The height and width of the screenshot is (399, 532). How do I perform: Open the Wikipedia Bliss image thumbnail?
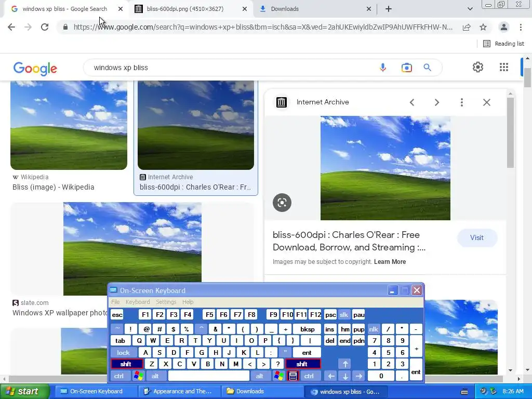(x=69, y=125)
